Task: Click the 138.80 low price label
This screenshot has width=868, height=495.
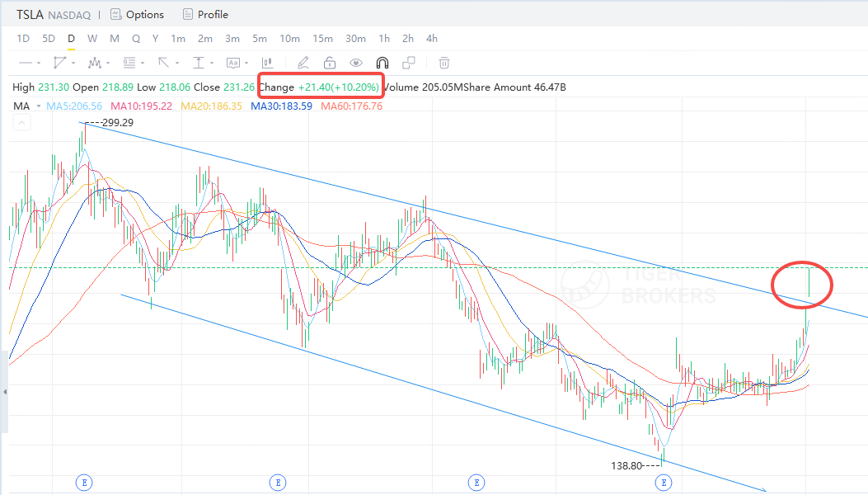Action: [x=626, y=465]
